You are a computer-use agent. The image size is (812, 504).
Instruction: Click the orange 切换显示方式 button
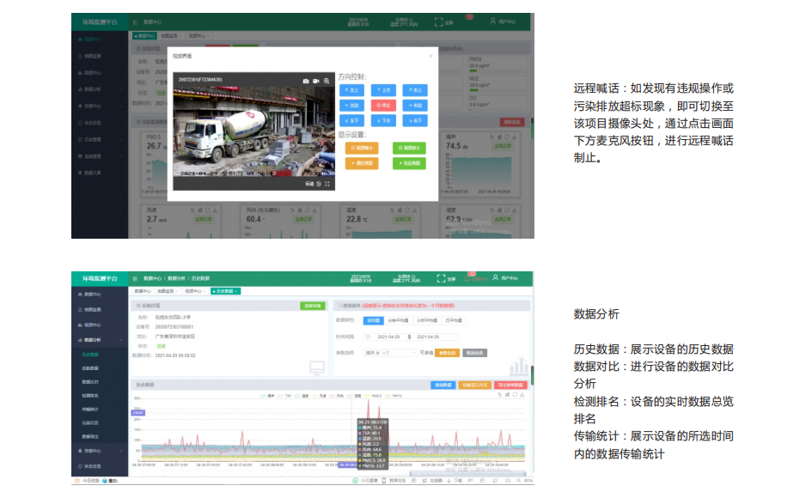tap(474, 385)
